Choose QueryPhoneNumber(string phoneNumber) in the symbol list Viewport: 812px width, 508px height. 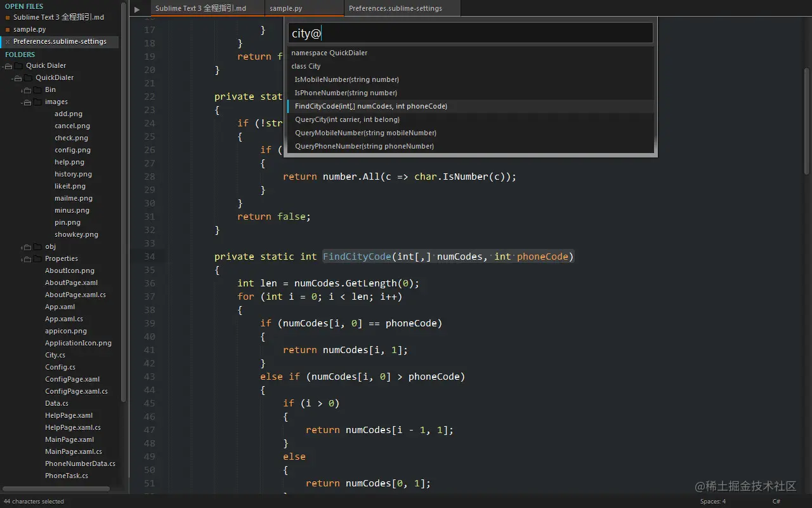[x=471, y=146]
